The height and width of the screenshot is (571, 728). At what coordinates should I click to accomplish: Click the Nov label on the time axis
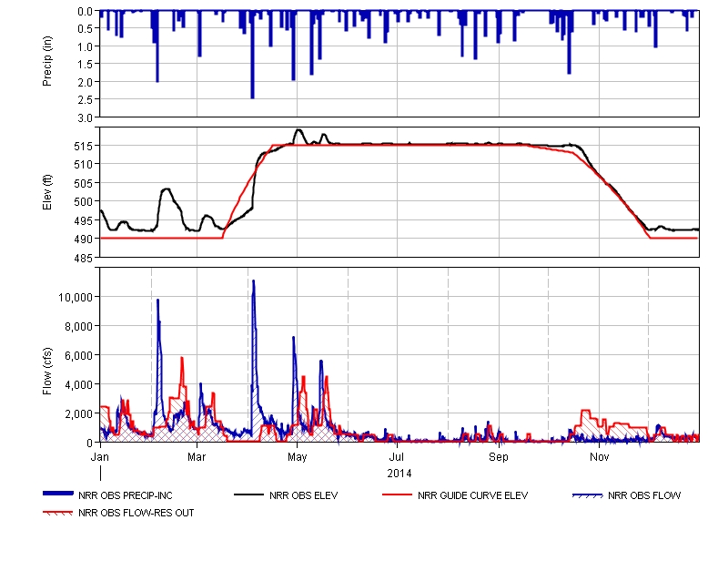(600, 456)
